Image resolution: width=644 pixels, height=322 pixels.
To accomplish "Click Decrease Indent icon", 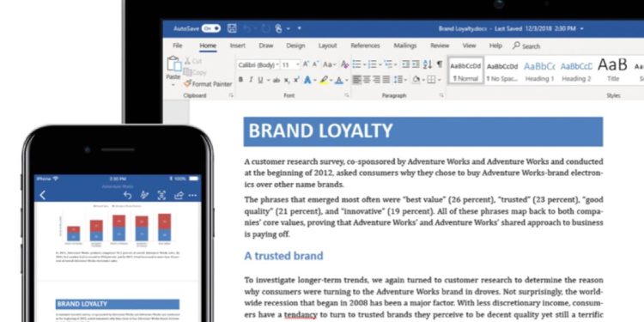I will pos(406,64).
